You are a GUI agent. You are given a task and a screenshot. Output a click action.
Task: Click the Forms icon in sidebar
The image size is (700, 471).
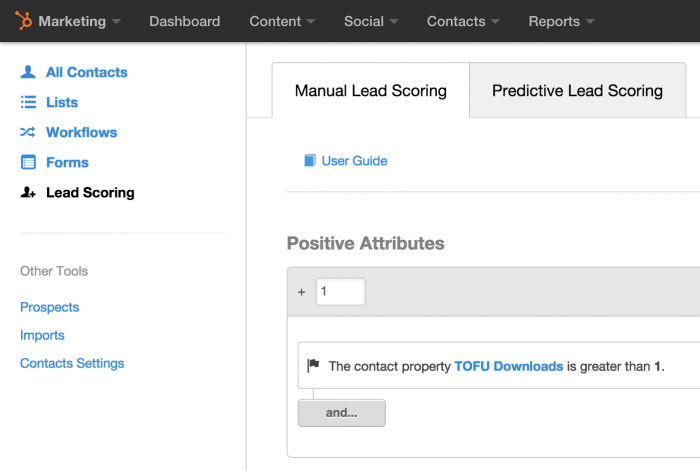coord(28,162)
